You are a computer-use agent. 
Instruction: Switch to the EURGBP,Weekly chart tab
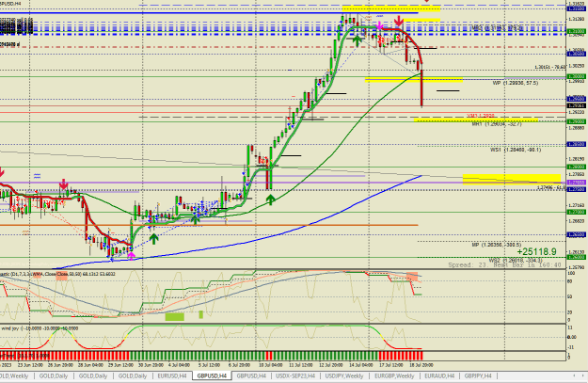pos(394,375)
